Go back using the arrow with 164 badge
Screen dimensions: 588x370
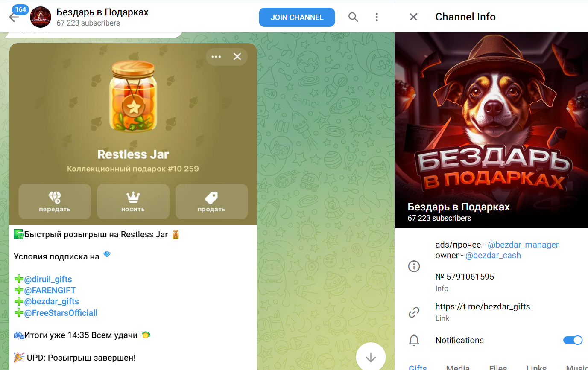pyautogui.click(x=14, y=17)
